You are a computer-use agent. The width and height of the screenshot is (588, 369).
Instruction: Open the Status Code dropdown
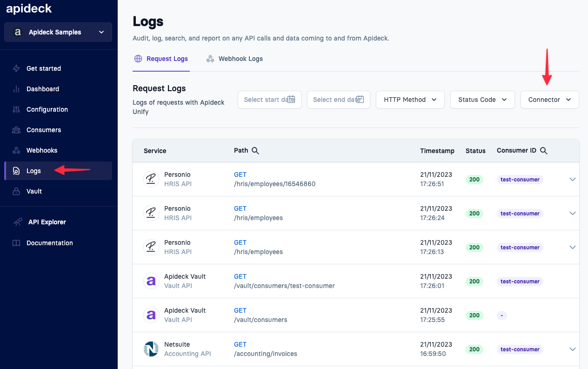click(482, 100)
